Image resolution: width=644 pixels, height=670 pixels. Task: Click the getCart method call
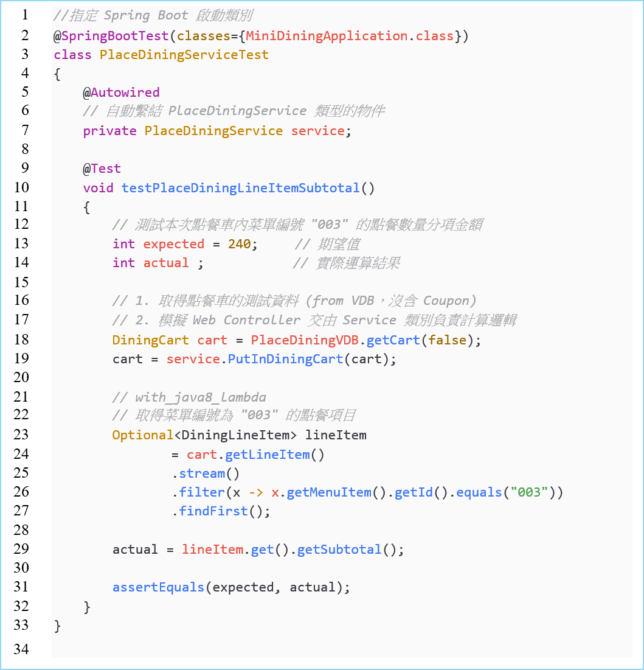tap(393, 340)
